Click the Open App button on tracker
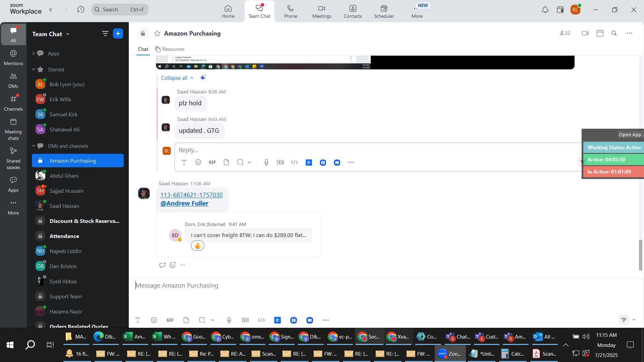Image resolution: width=644 pixels, height=362 pixels. (x=630, y=134)
